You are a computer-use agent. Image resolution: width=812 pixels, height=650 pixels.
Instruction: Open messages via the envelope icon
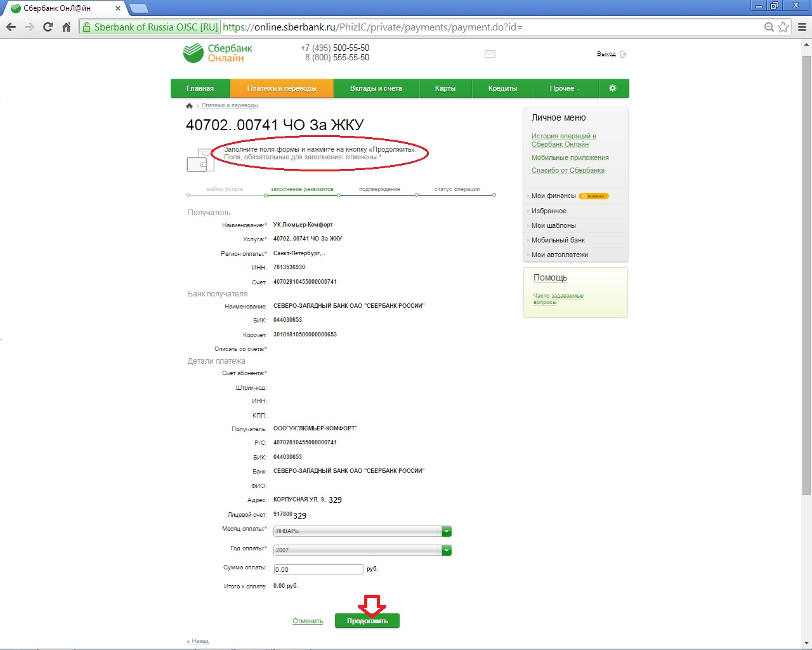(490, 54)
